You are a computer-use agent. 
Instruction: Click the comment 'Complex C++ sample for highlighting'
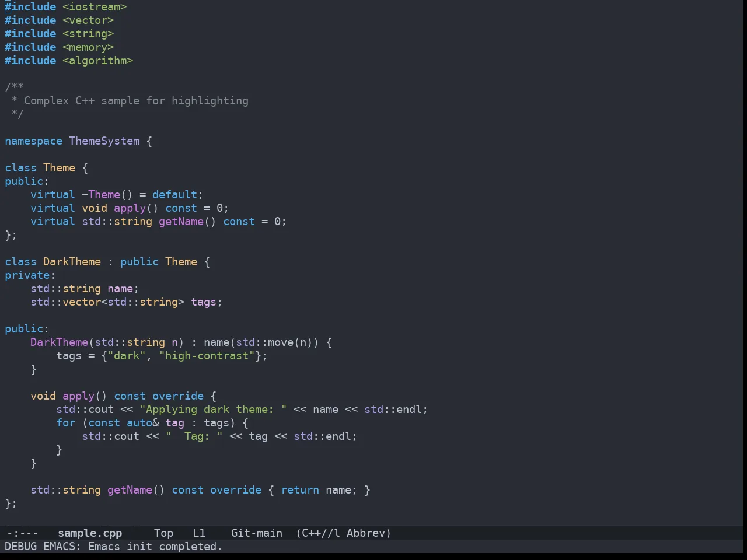point(136,101)
